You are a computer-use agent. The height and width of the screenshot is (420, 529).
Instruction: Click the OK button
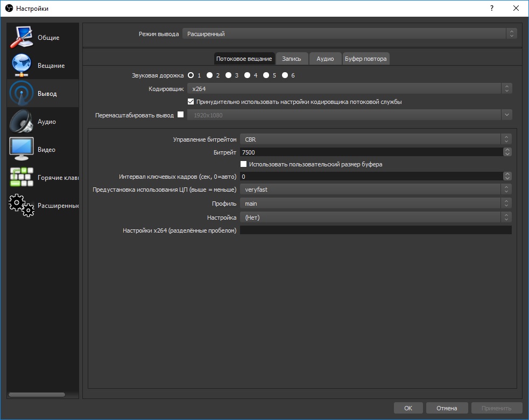408,408
